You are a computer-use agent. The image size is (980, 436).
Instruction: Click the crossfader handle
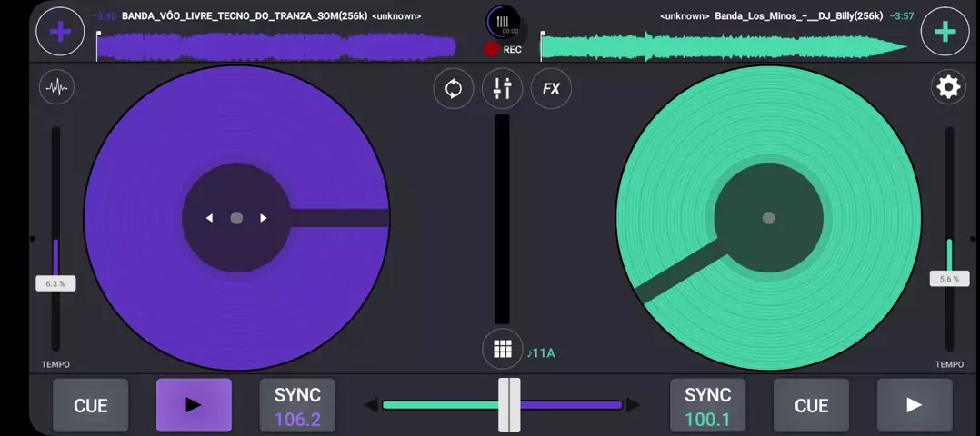point(509,405)
